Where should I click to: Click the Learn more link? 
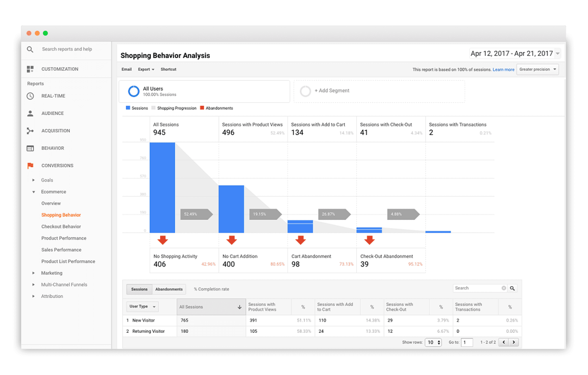(x=503, y=69)
